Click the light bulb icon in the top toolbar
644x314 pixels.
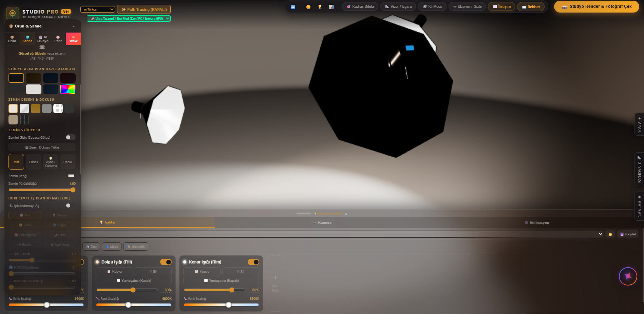point(320,7)
